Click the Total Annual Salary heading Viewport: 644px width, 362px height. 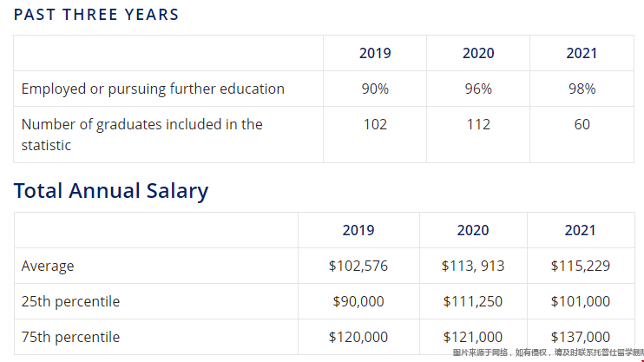coord(111,191)
